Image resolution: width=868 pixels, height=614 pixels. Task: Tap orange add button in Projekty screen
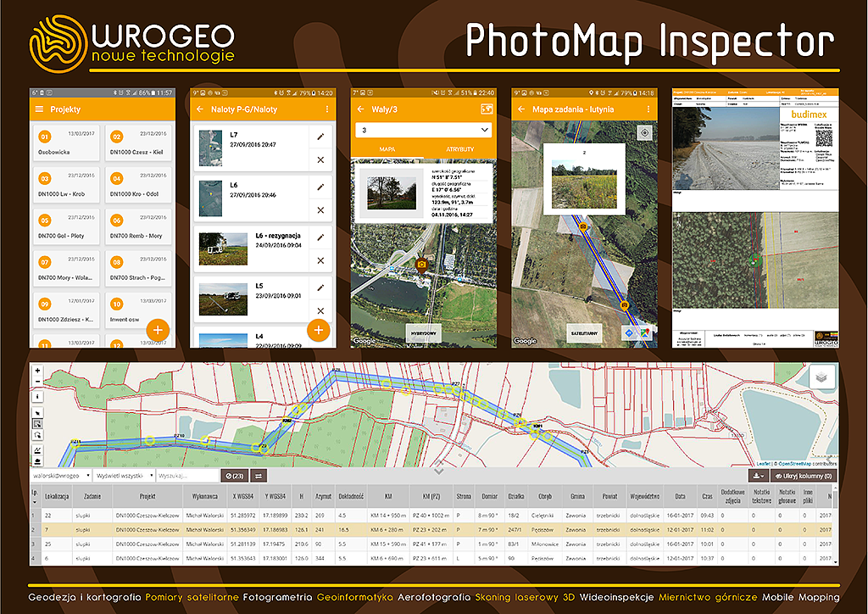pyautogui.click(x=158, y=329)
